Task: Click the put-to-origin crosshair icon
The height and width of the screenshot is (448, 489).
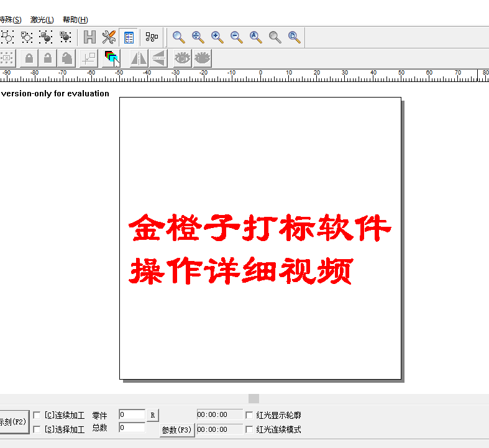Action: point(89,58)
